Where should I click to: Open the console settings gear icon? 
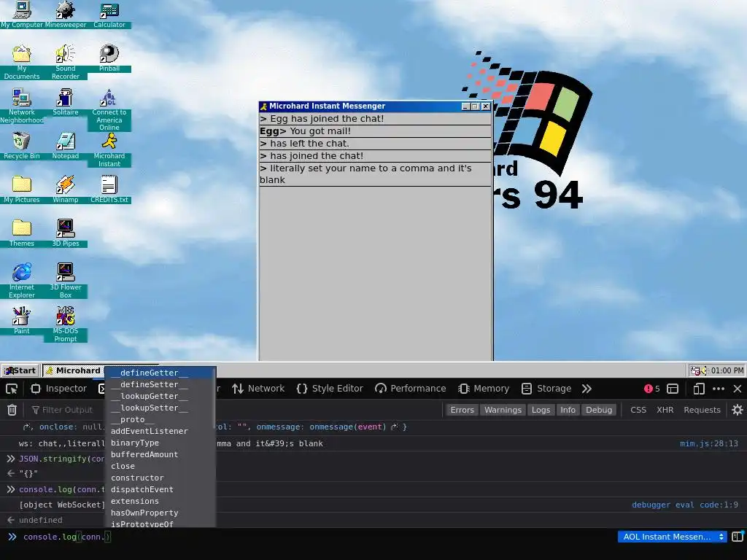coord(737,410)
